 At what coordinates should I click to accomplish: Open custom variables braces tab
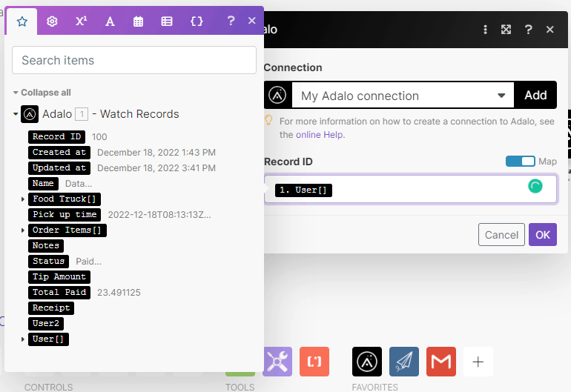[197, 21]
